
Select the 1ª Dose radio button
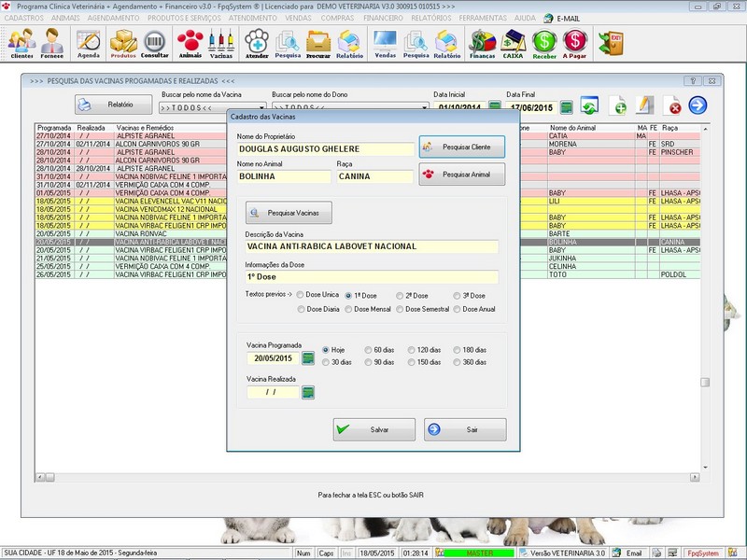pyautogui.click(x=348, y=296)
